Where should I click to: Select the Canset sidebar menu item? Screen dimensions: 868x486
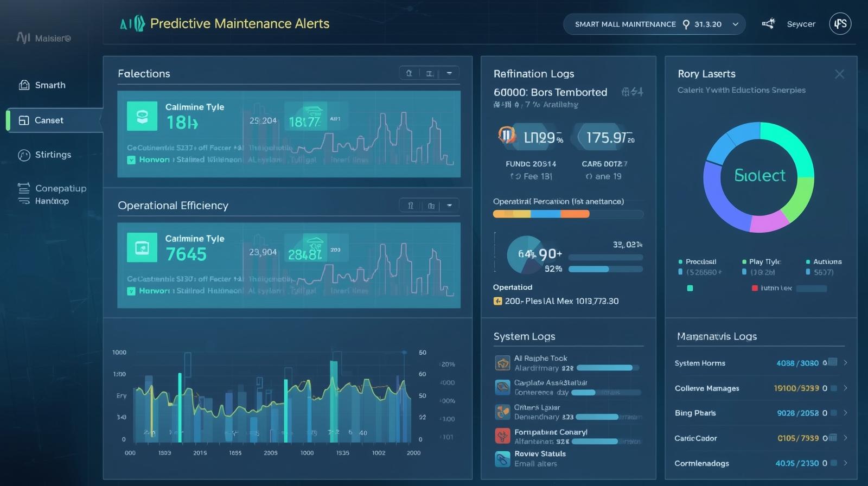point(49,120)
